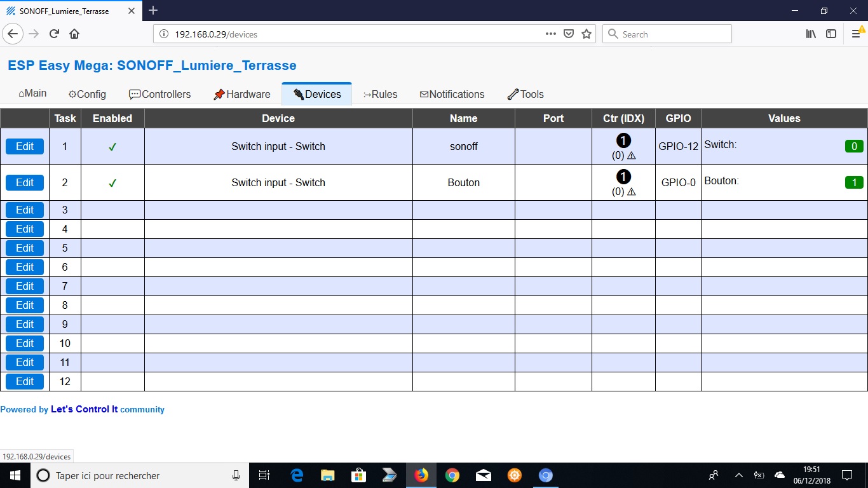Open page actions three-dot menu in address bar
868x488 pixels.
551,34
